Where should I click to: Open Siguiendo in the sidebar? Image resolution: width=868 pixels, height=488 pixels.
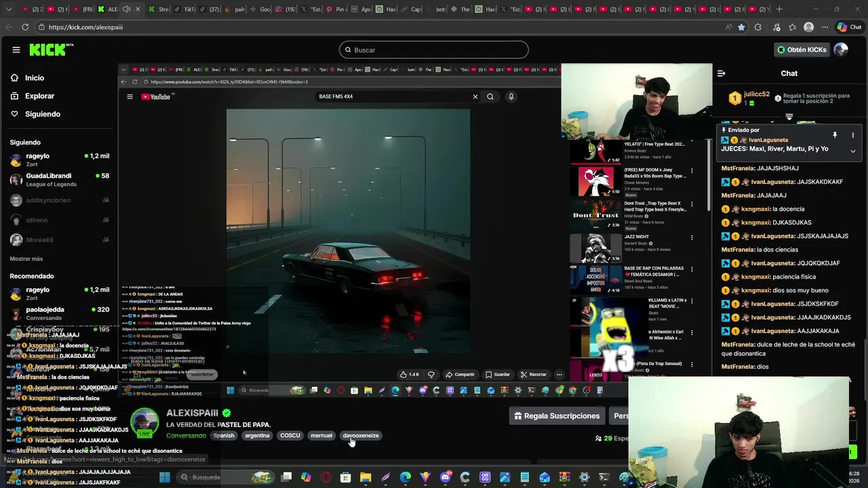click(x=43, y=114)
